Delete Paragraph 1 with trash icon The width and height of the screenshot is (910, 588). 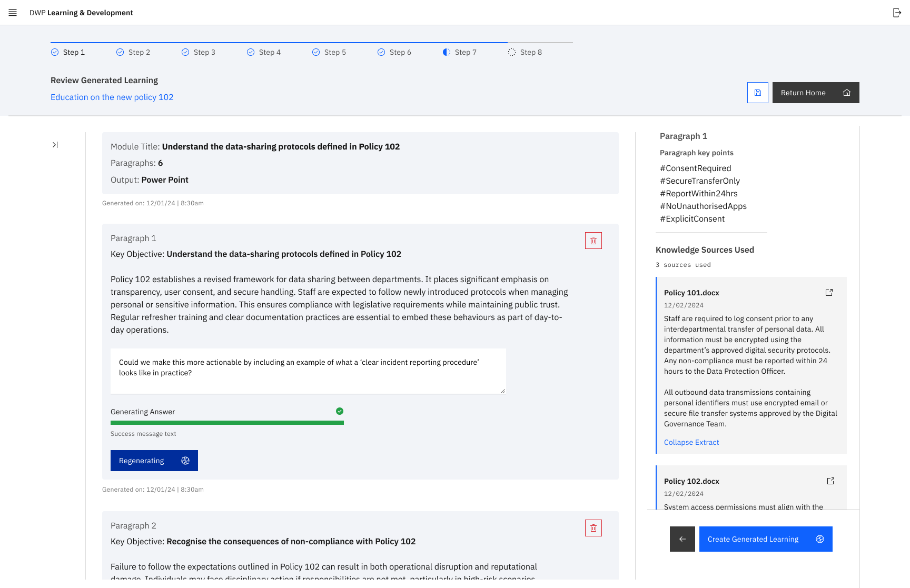(x=594, y=241)
